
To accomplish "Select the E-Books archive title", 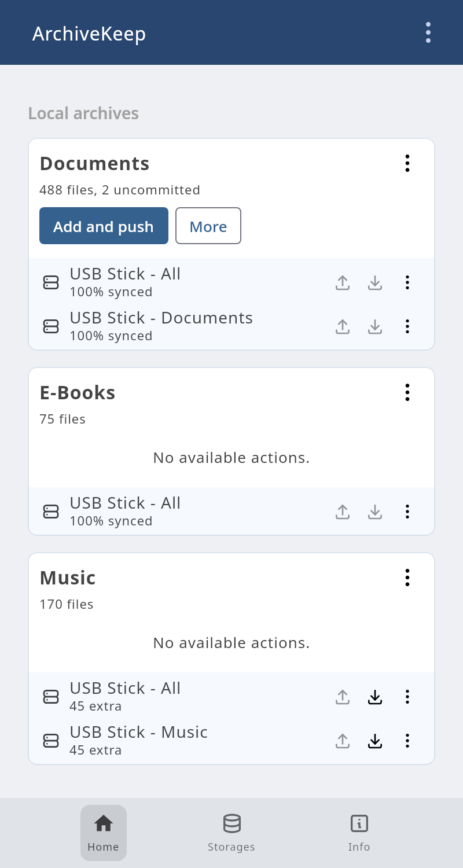I will [78, 392].
